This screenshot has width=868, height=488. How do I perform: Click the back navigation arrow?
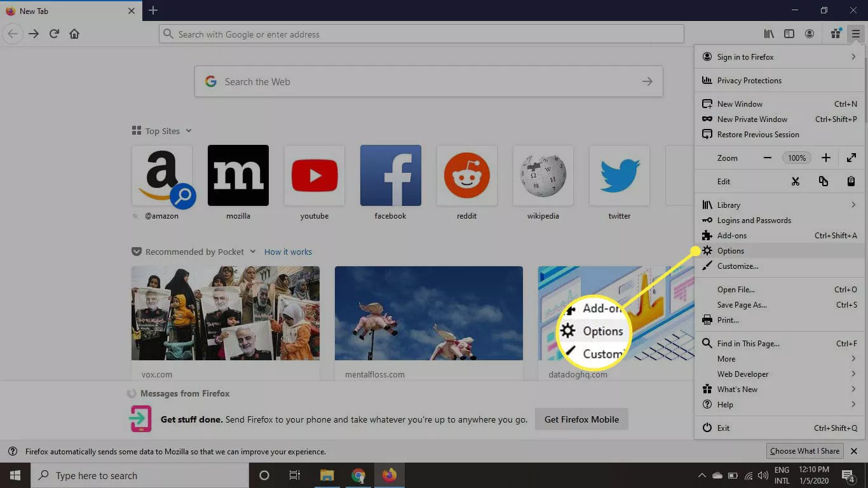[13, 34]
